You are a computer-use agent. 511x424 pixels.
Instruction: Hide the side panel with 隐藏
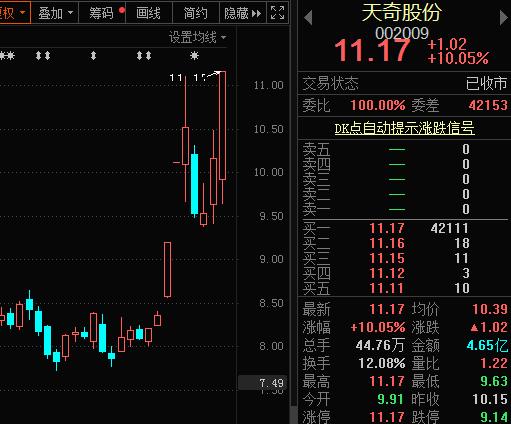(243, 13)
